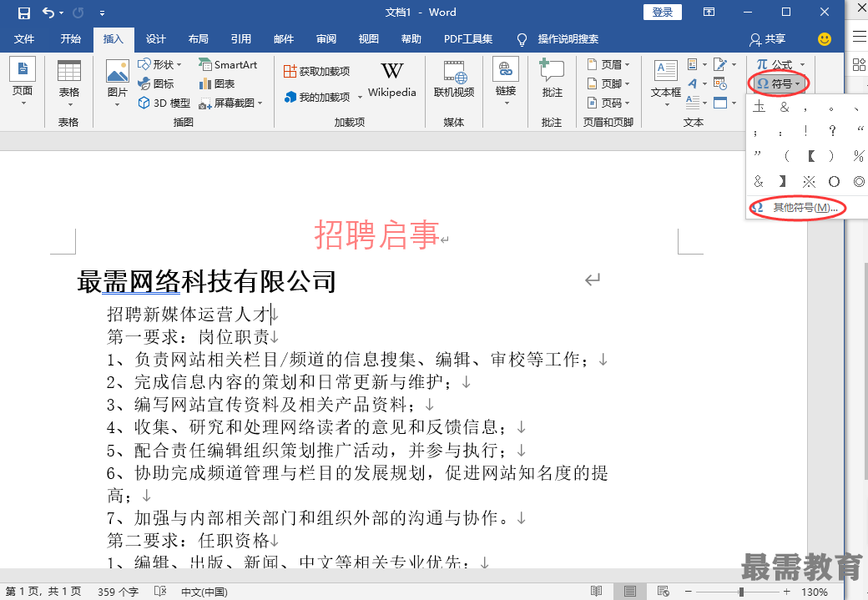Click 其他符号(M)... more symbols
This screenshot has width=868, height=600.
click(796, 208)
